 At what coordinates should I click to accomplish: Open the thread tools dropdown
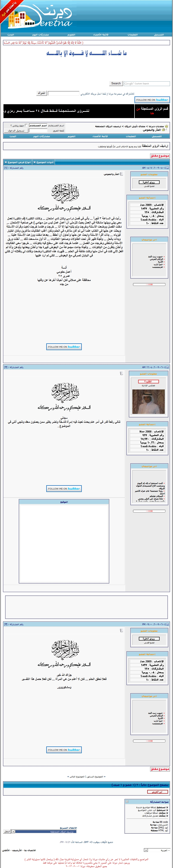click(x=43, y=162)
